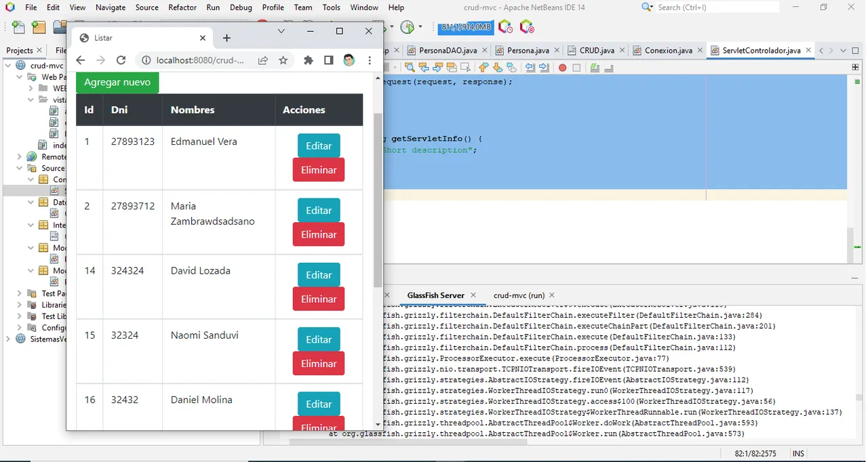Screen dimensions: 868x462
Task: Click the New File icon in NetBeans toolbar
Action: click(x=18, y=27)
